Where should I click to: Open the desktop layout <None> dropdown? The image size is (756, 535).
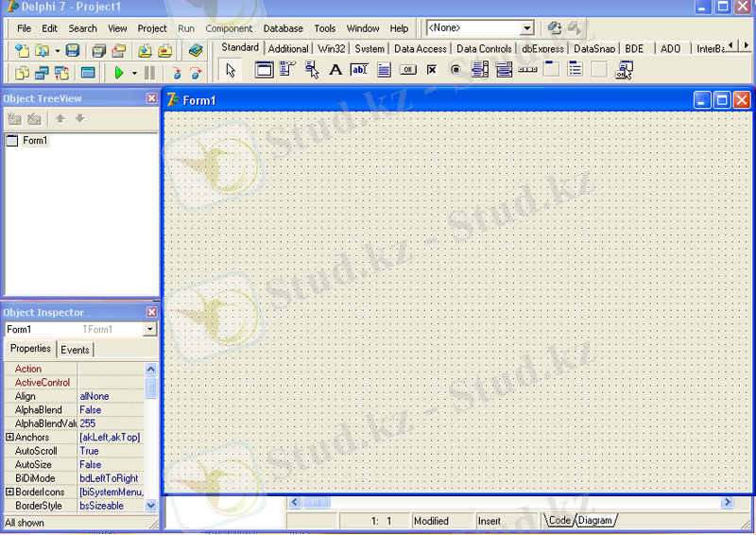(527, 28)
